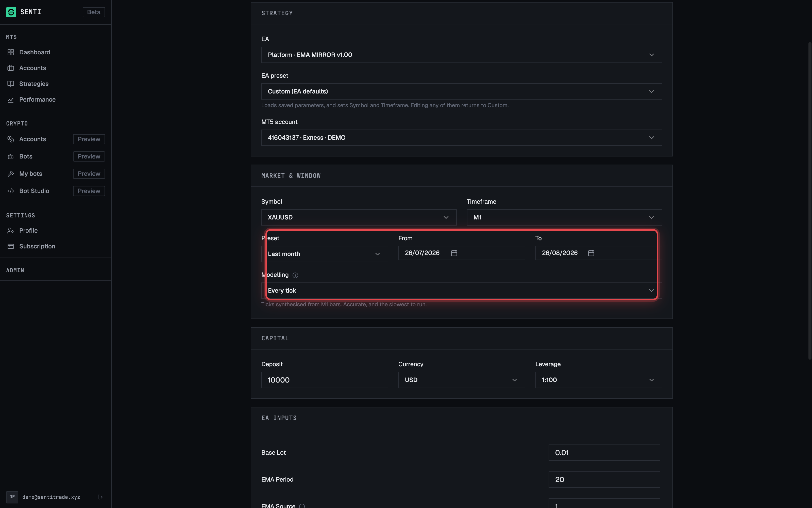Click the EMA Source input field
The image size is (812, 508).
click(604, 503)
